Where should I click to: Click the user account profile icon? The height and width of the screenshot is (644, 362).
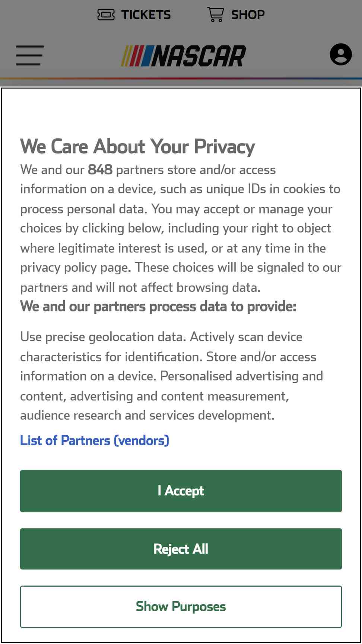341,54
